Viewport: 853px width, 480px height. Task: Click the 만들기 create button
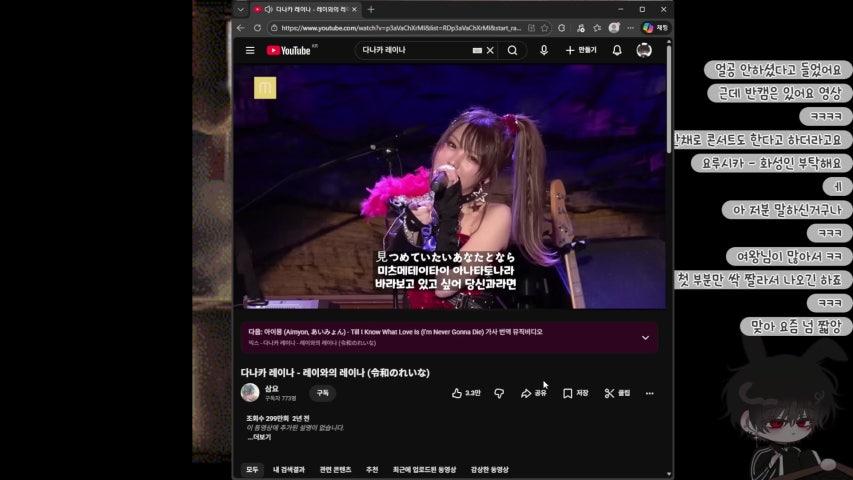[x=581, y=50]
